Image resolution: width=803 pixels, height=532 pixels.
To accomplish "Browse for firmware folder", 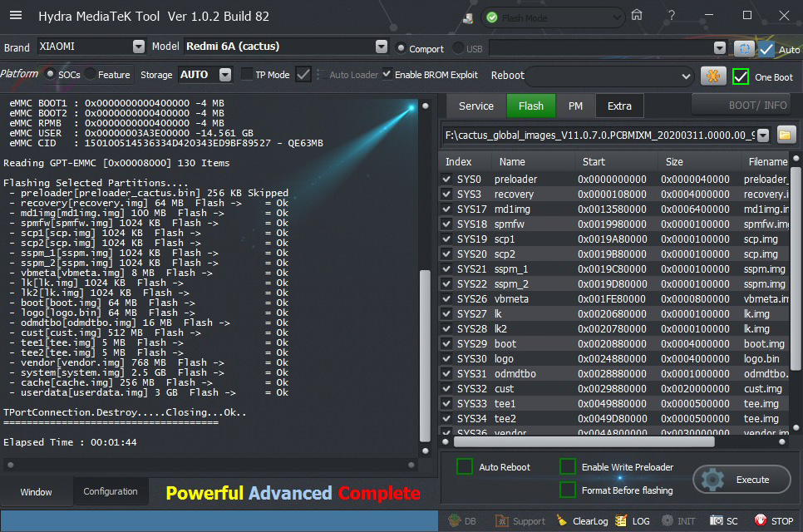I will pyautogui.click(x=786, y=134).
